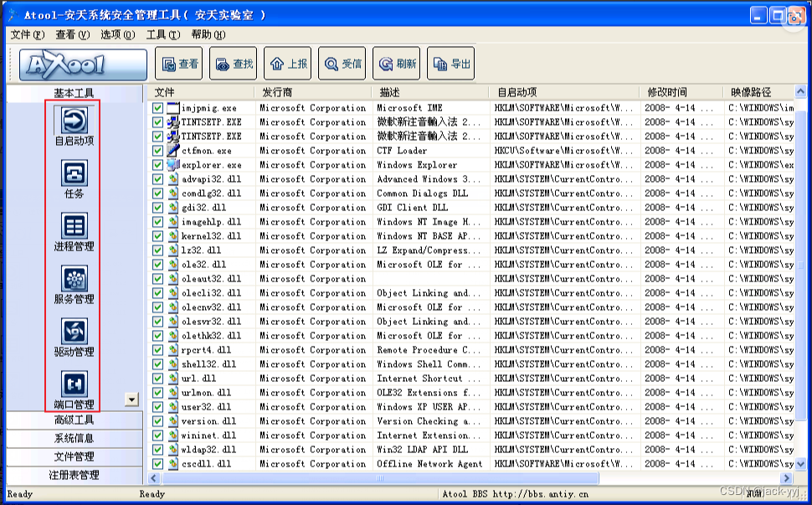Click the horizontal scrollbar right arrow
This screenshot has height=505, width=812.
787,478
